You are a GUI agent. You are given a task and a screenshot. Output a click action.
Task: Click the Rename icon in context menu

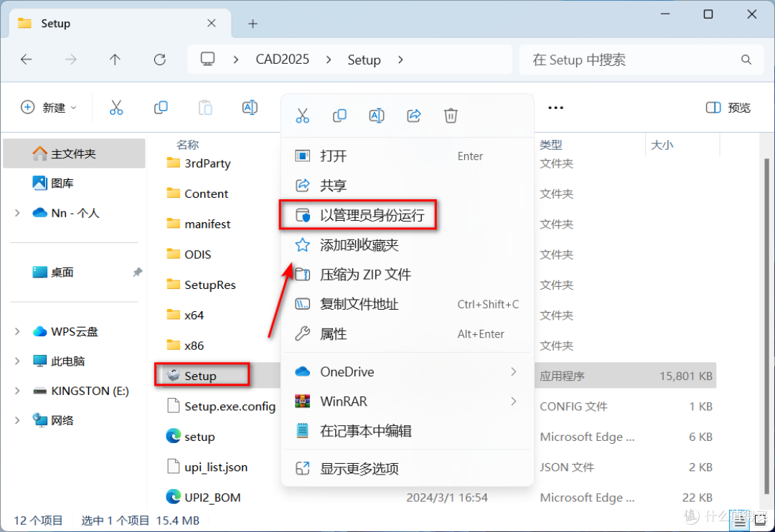pyautogui.click(x=377, y=116)
